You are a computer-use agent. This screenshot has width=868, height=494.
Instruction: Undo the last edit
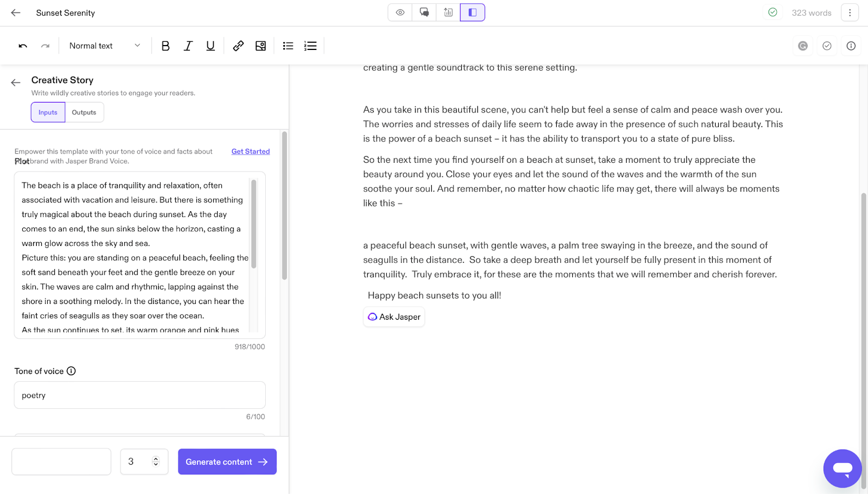pyautogui.click(x=23, y=46)
